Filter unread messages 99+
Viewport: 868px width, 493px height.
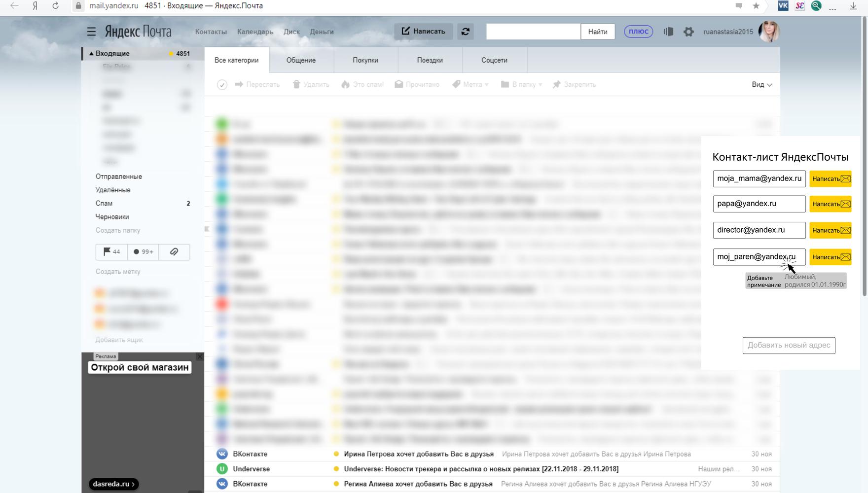[143, 251]
